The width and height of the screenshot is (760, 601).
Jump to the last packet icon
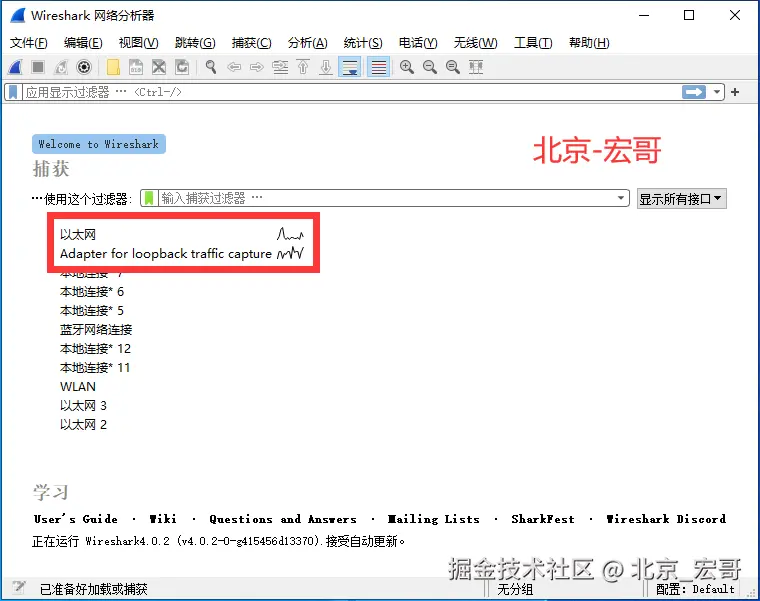click(326, 67)
